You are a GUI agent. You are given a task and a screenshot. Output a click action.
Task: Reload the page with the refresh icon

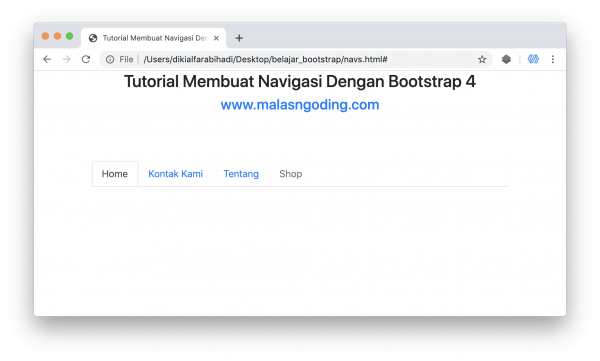coord(86,59)
